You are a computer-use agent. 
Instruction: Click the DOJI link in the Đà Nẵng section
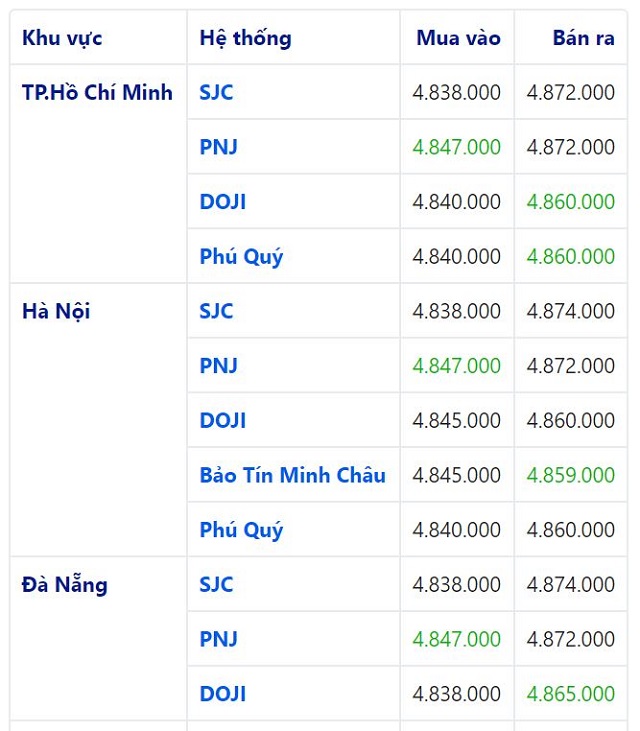222,693
